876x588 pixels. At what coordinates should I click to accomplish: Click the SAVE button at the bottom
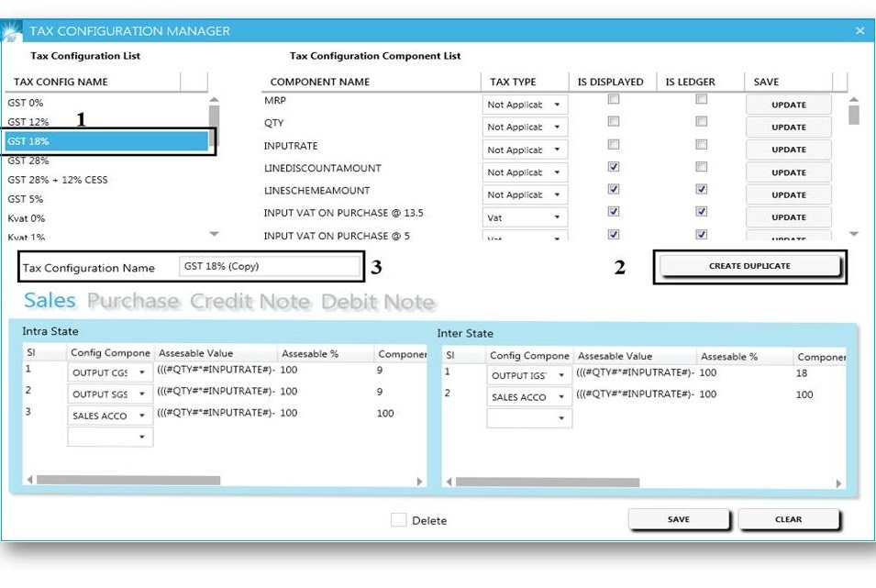679,519
